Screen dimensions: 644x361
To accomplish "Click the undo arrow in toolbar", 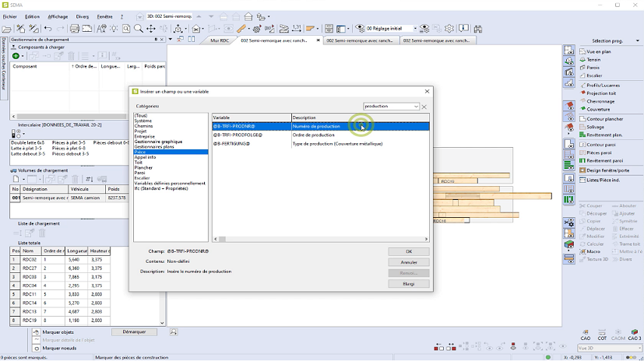I will click(x=48, y=29).
